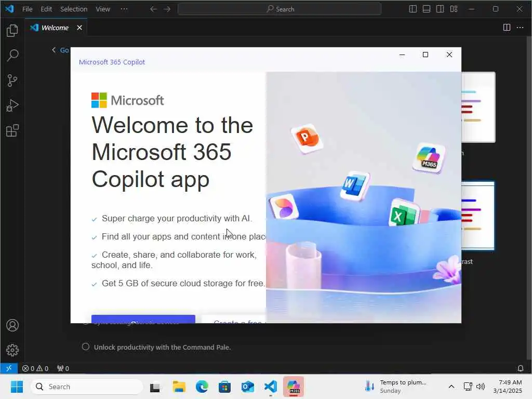The width and height of the screenshot is (532, 399).
Task: Open Run and Debug view
Action: 12,105
